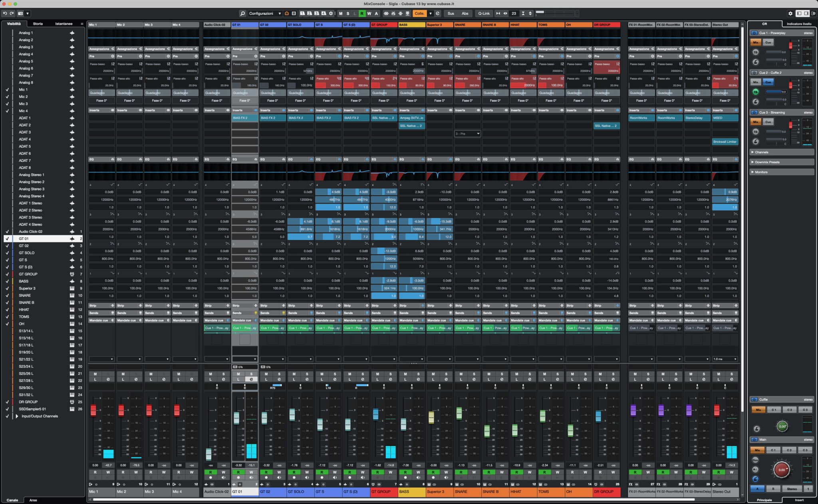Click the global Mute M icon in toolbar
This screenshot has width=818, height=504.
341,13
